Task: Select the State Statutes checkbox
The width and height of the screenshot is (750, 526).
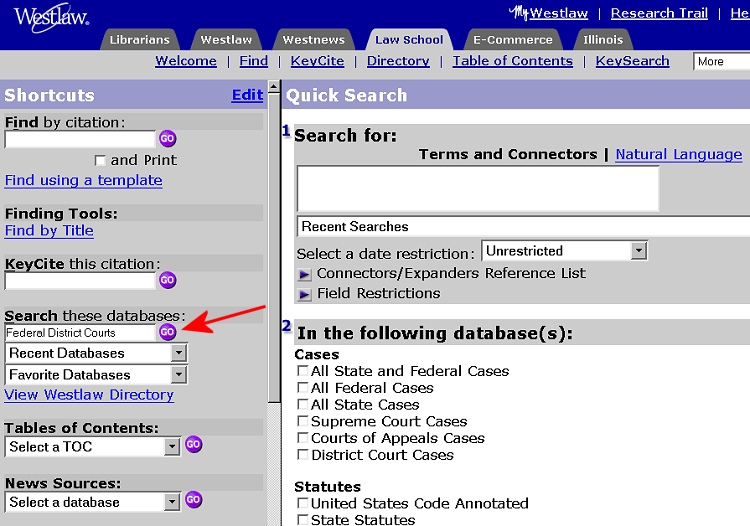Action: click(x=302, y=519)
